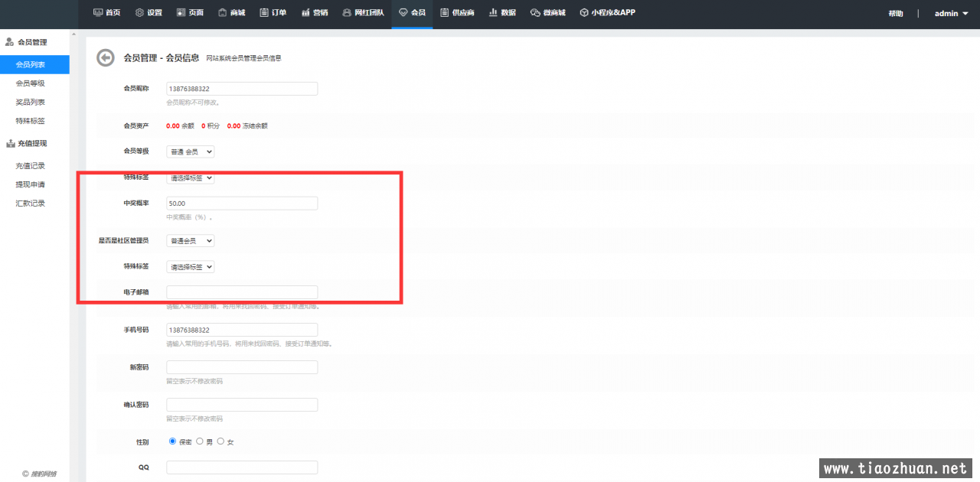Click the 会员昵称 input field
This screenshot has height=482, width=980.
pyautogui.click(x=242, y=89)
